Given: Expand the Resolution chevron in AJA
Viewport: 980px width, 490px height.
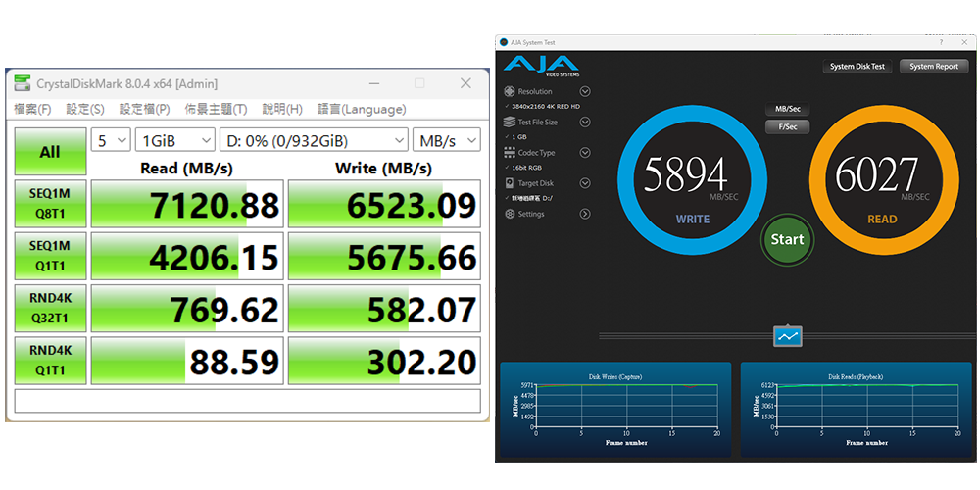Looking at the screenshot, I should [x=585, y=92].
